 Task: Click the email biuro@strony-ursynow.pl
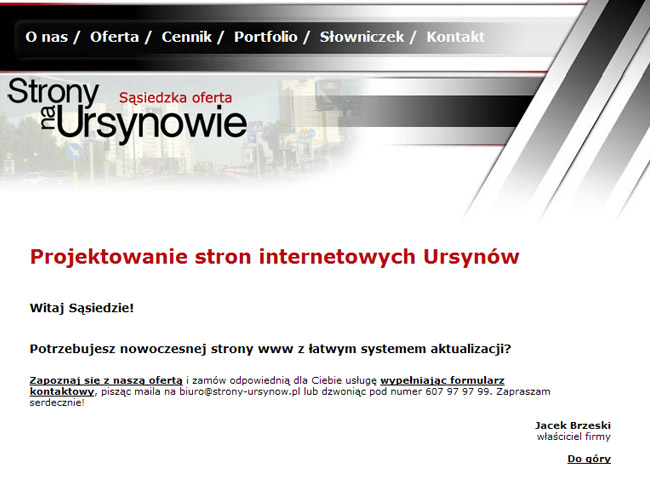(239, 391)
